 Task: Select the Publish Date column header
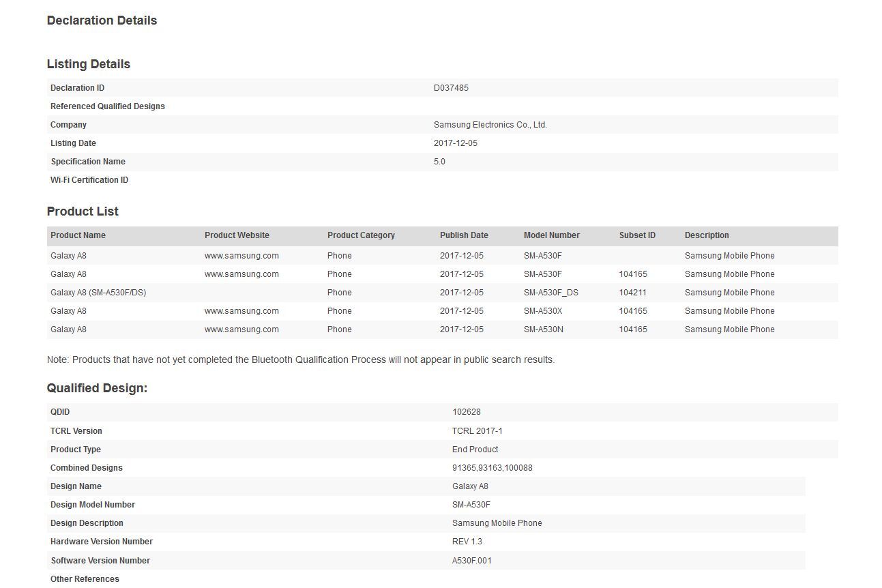click(464, 235)
